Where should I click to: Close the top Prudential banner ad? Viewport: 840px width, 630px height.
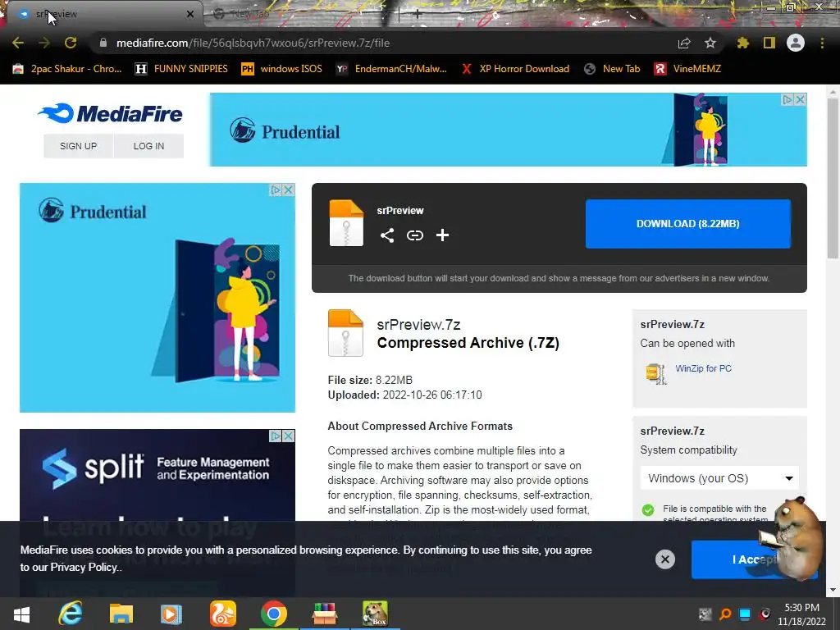(x=801, y=99)
